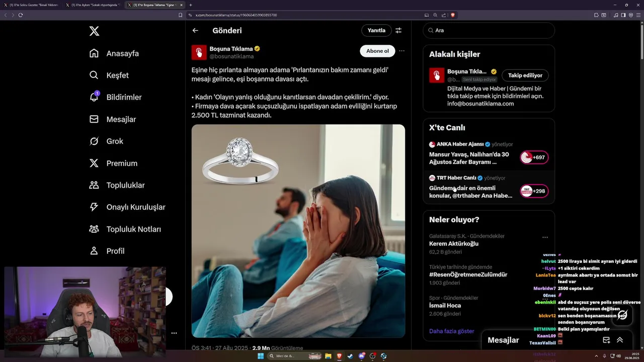Open a new browser tab
The width and height of the screenshot is (644, 362).
click(x=191, y=5)
